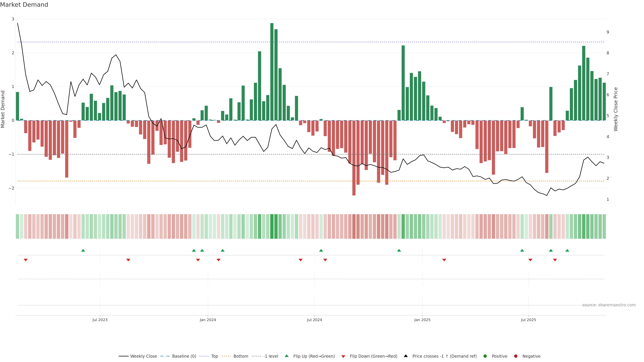Click green Flip Up triangle in legend
The image size is (644, 362).
(x=287, y=356)
